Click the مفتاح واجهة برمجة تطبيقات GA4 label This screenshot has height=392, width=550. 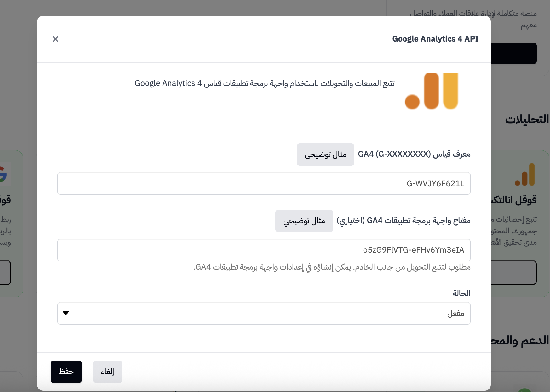click(404, 221)
